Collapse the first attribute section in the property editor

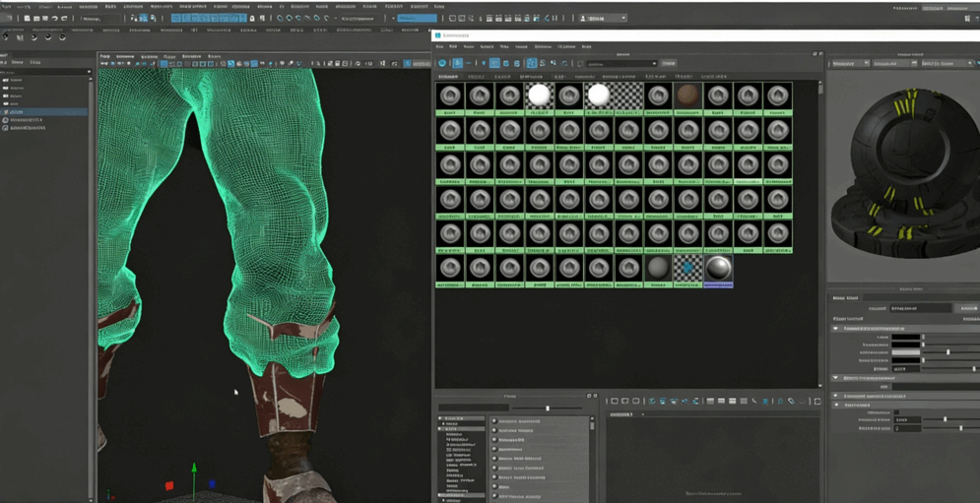tap(836, 328)
